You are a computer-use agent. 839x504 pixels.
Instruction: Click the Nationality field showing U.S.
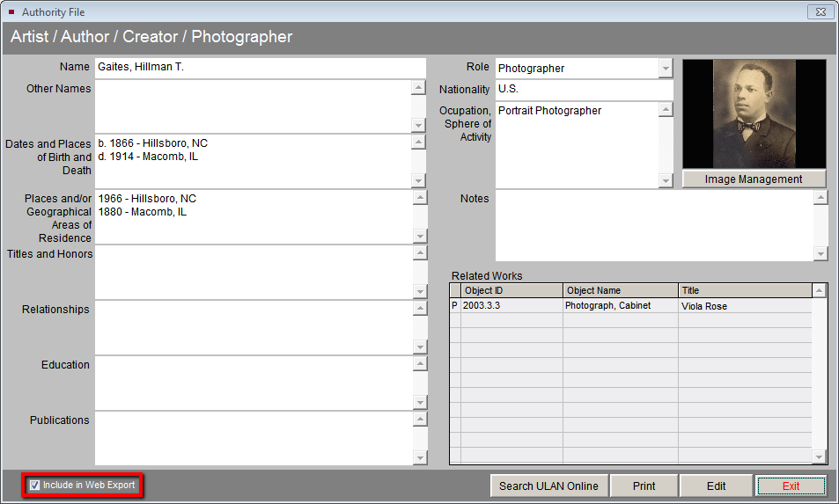coord(585,89)
